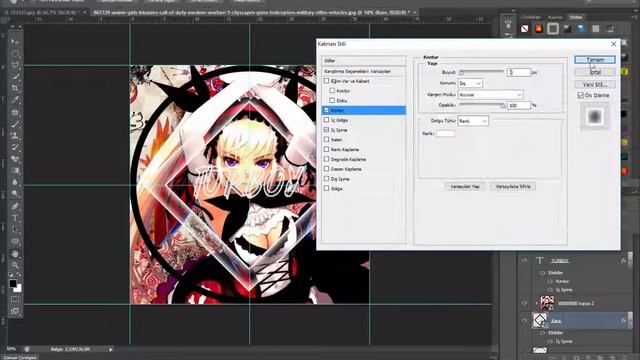Select the Quick Selection tool
The height and width of the screenshot is (360, 640).
15,76
